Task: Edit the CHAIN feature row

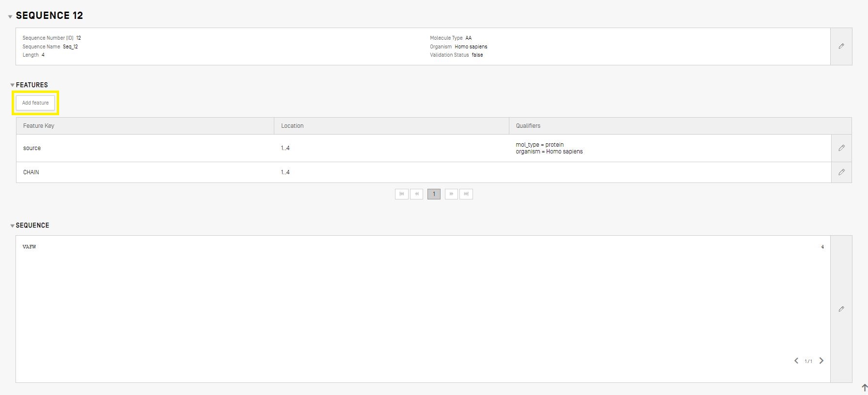Action: 841,172
